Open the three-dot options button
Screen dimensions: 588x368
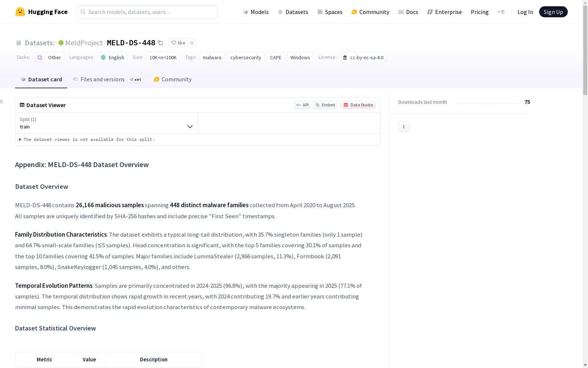coord(404,127)
